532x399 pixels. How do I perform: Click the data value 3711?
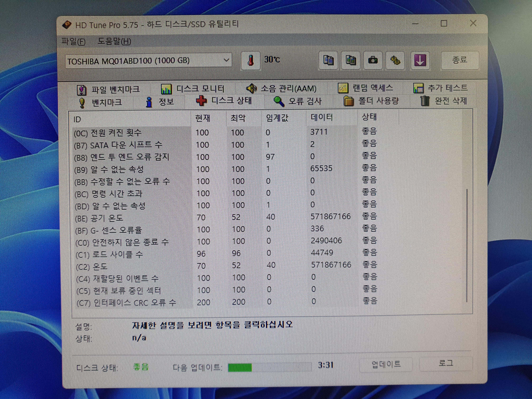pos(319,132)
